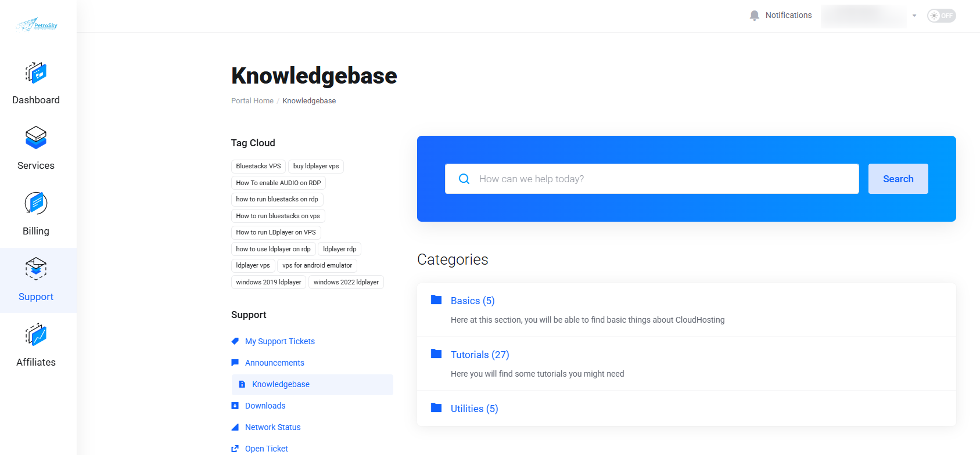The height and width of the screenshot is (455, 980).
Task: Expand the user account dropdown arrow
Action: pos(914,16)
